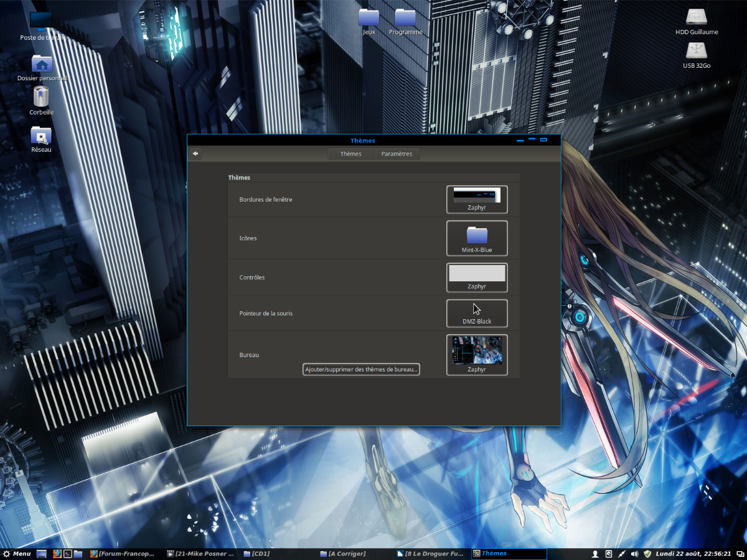
Task: Select the Jeux folder on desktop
Action: pos(369,22)
